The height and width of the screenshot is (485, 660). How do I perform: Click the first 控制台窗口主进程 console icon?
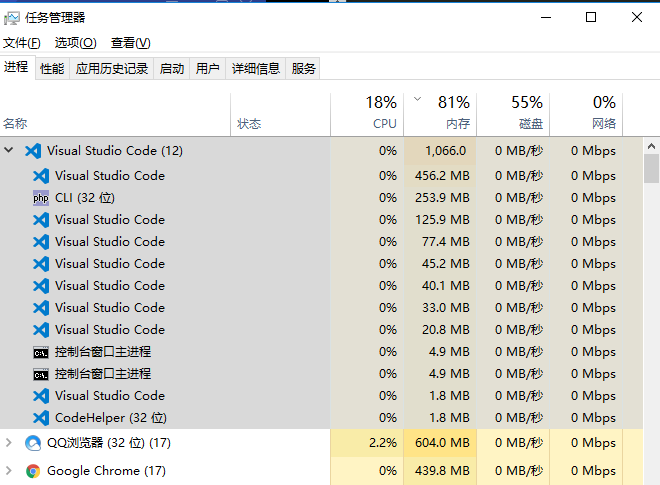[41, 352]
